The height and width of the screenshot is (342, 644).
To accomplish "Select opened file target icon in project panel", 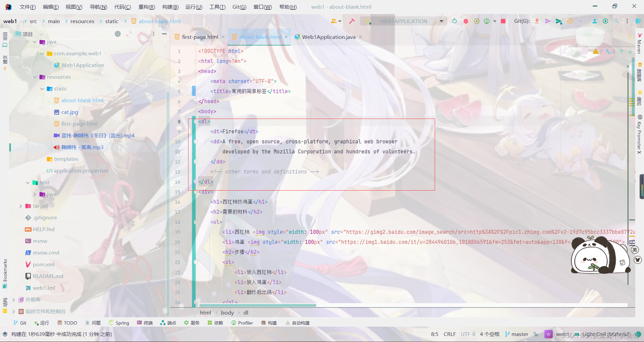I will point(118,34).
